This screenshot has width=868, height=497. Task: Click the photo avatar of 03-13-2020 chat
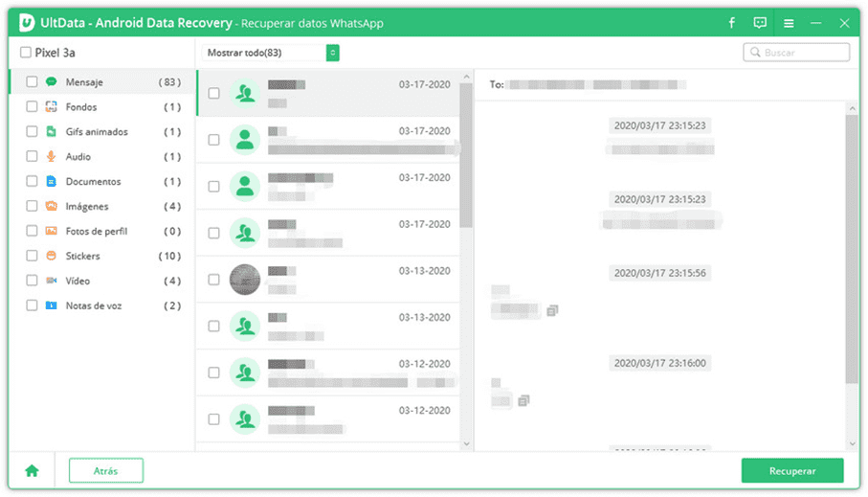click(245, 280)
